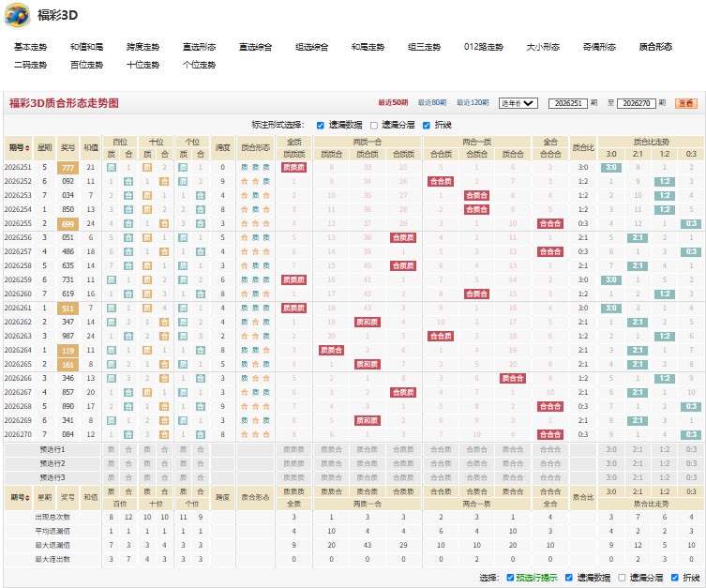Viewport: 706px width, 588px height.
Task: Click the 最大遗漏值 statistics row label
Action: click(53, 545)
